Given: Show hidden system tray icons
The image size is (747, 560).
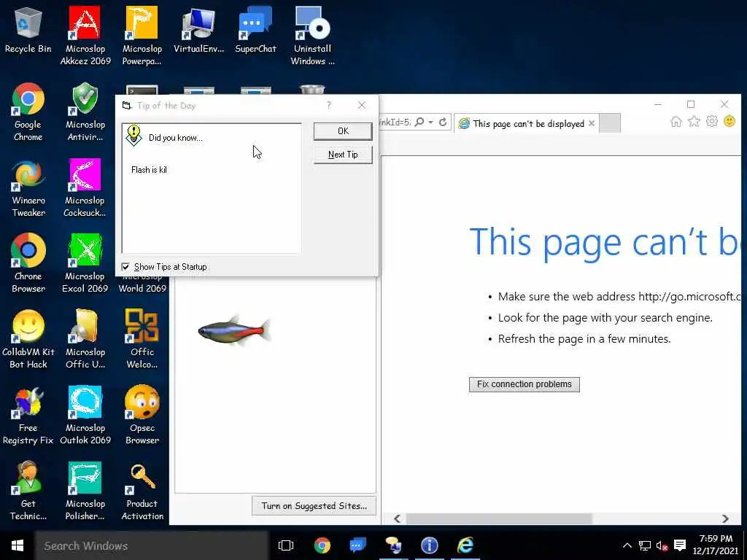Looking at the screenshot, I should pyautogui.click(x=627, y=545).
